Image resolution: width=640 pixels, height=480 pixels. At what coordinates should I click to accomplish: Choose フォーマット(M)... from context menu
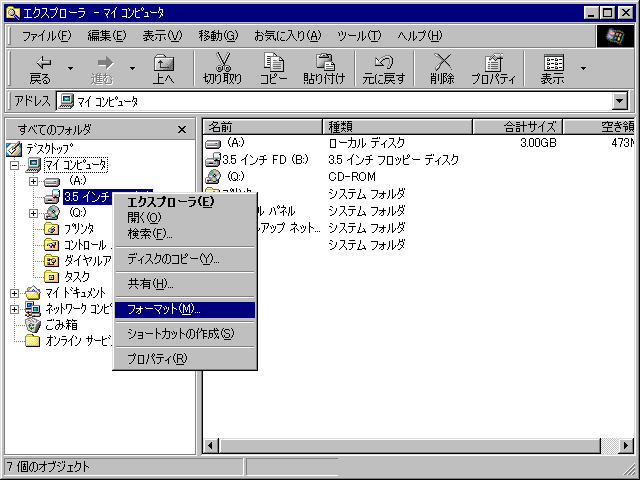coord(185,309)
